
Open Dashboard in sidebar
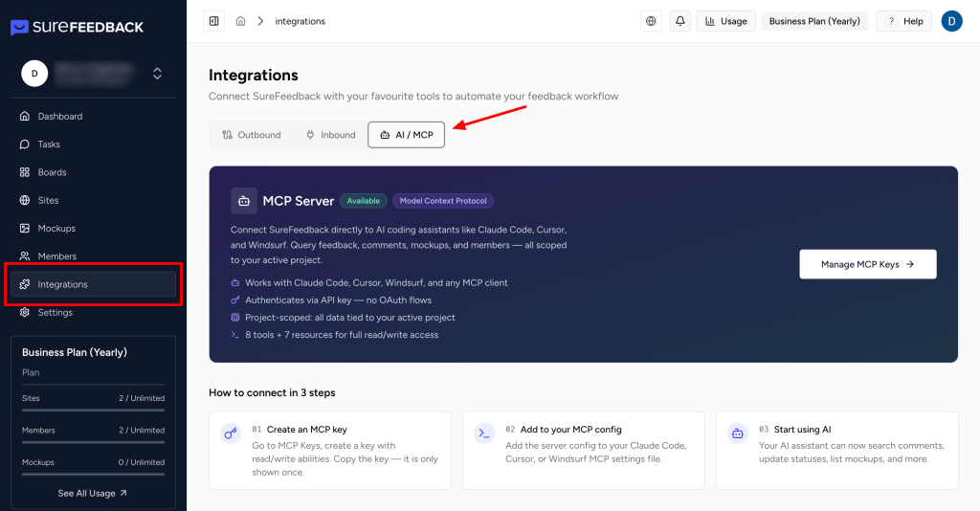click(93, 116)
